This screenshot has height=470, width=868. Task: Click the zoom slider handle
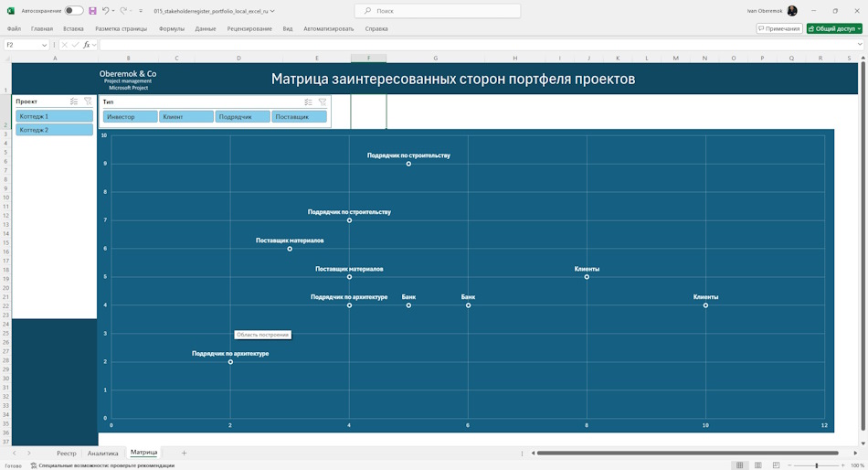point(817,465)
